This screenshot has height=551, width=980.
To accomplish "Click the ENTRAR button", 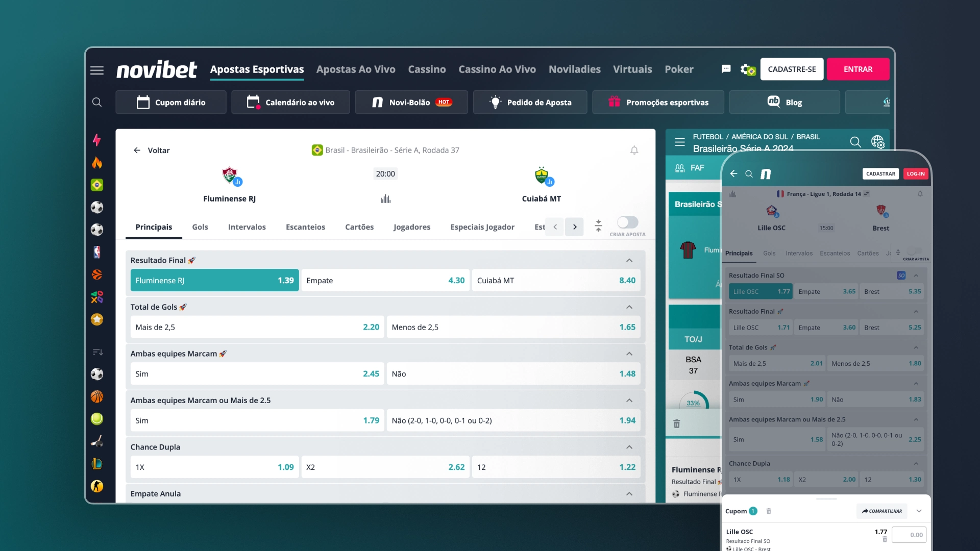I will click(x=858, y=69).
